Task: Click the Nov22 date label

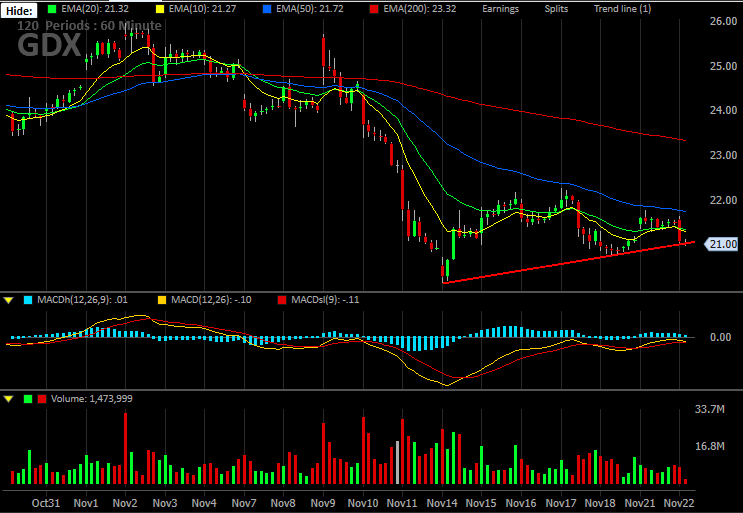Action: (x=679, y=503)
